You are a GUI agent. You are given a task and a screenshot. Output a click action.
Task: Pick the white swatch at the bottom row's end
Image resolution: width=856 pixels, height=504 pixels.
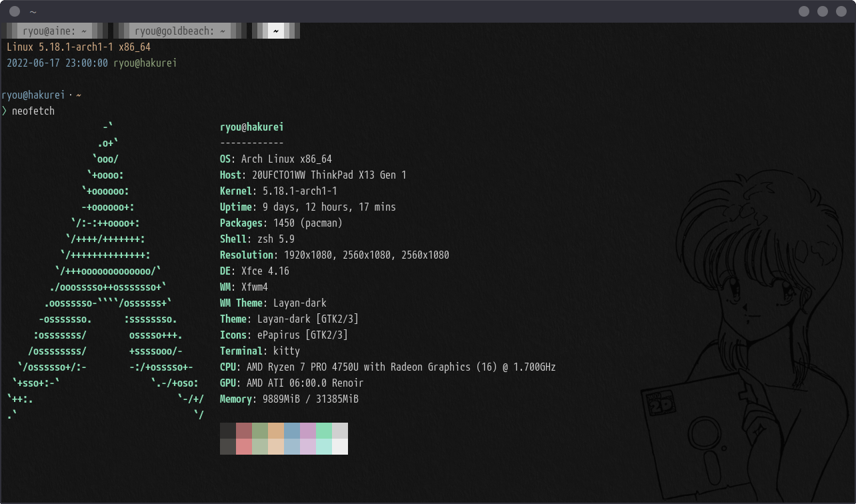(x=340, y=447)
